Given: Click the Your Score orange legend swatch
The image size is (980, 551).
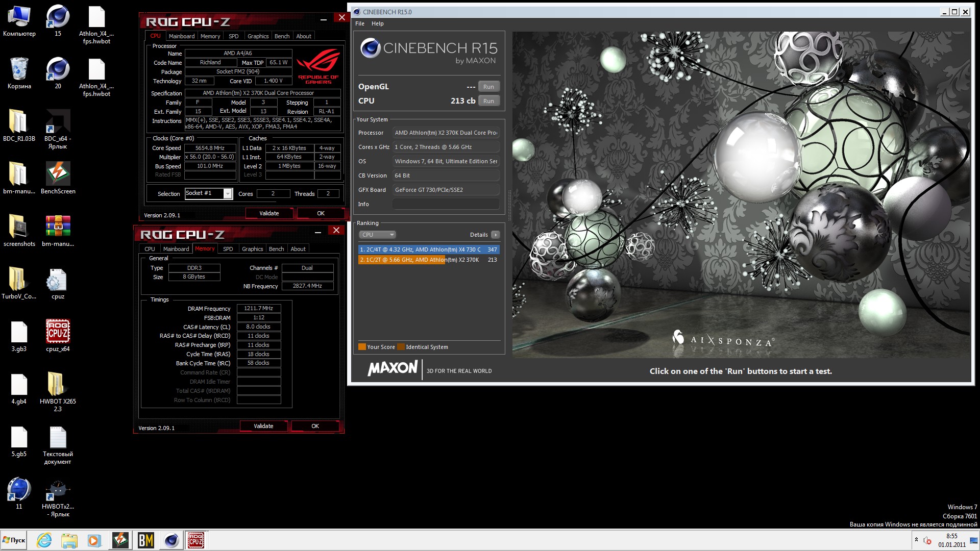Looking at the screenshot, I should (362, 347).
